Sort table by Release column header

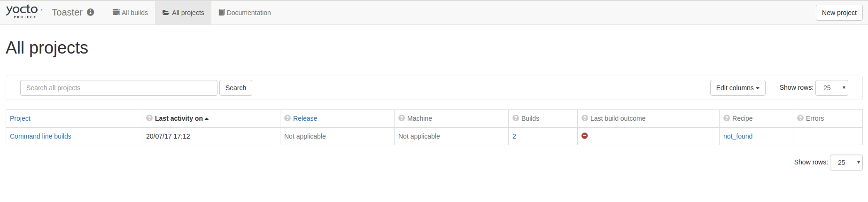pos(305,118)
